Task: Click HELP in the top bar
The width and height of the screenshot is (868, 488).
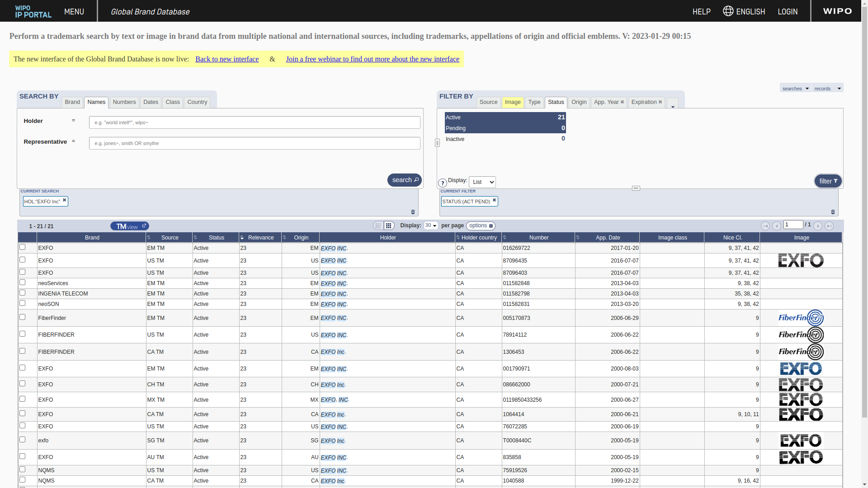Action: [702, 11]
